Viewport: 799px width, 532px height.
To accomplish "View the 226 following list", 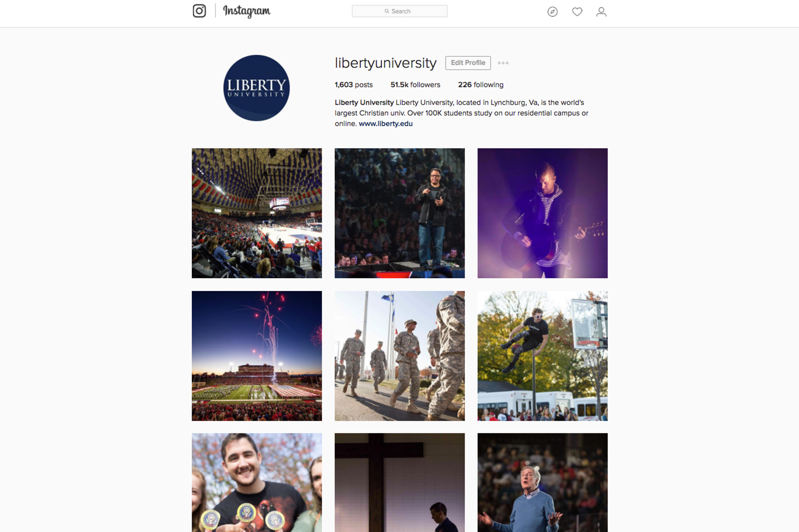I will coord(480,85).
